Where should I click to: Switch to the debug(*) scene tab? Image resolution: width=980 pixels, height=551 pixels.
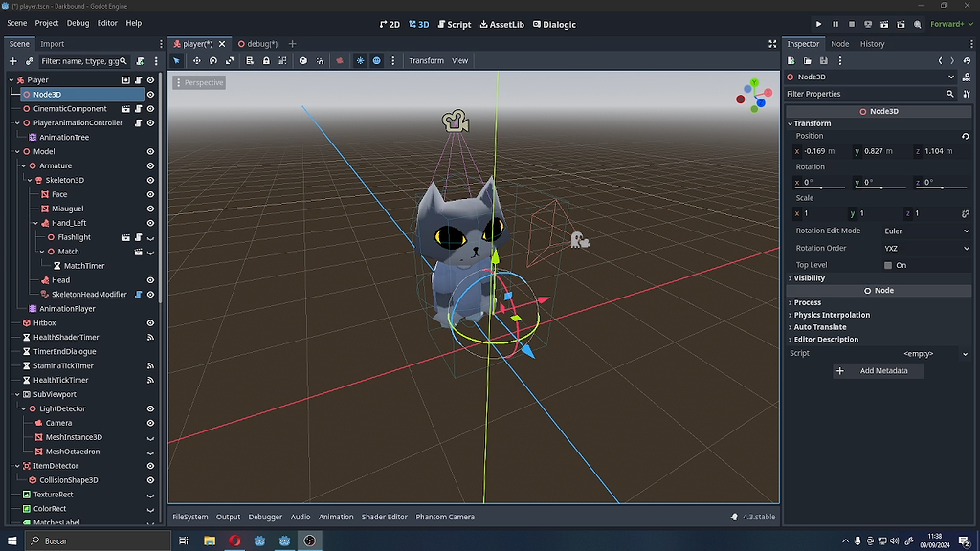[x=257, y=44]
